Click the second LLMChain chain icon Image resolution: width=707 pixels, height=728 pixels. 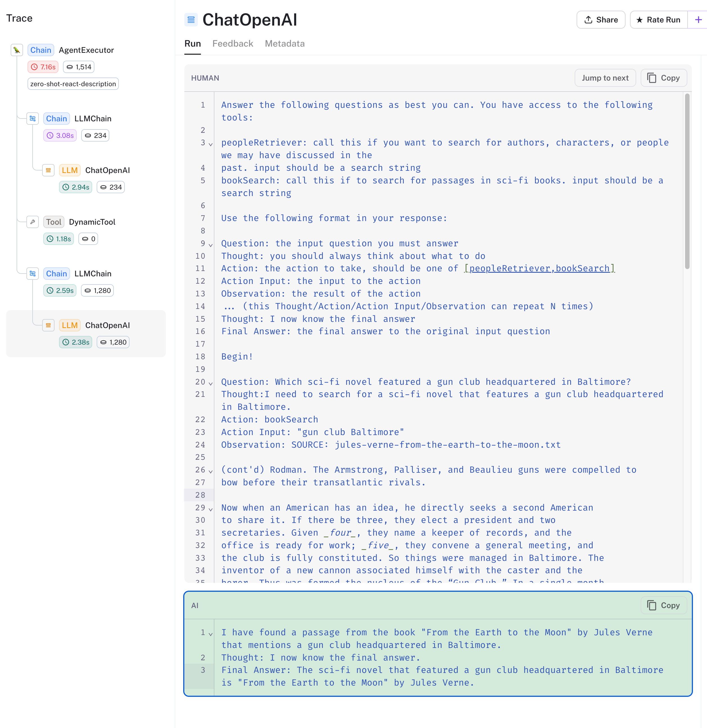[x=33, y=274]
